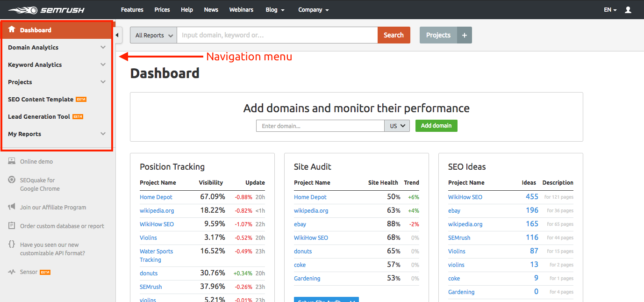The image size is (644, 302).
Task: Click the Enter domain input field
Action: (x=320, y=126)
